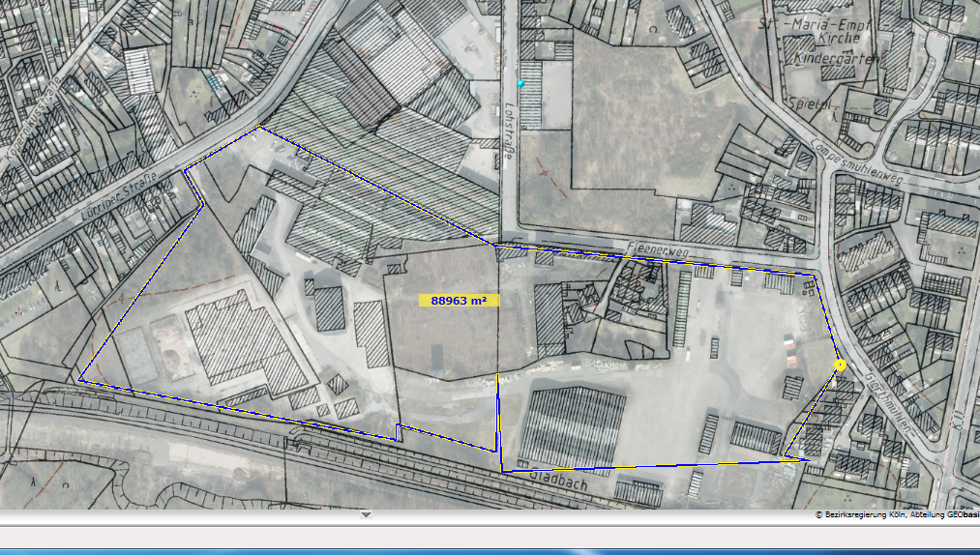Click the westernmost corner of blue polygon

pos(78,380)
